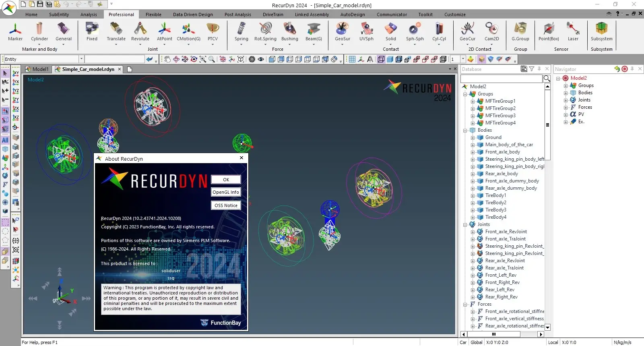Screen dimensions: 644x346
Task: Choose the Laser sensor tool
Action: point(573,32)
